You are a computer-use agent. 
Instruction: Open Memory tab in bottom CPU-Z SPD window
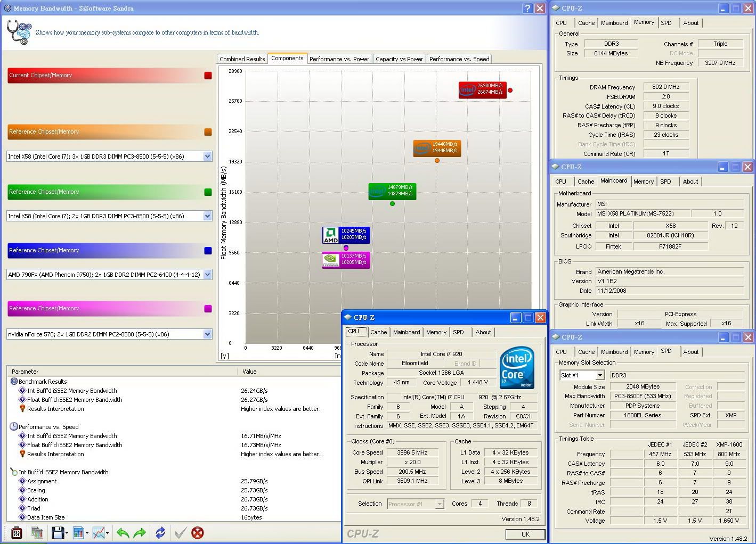644,352
